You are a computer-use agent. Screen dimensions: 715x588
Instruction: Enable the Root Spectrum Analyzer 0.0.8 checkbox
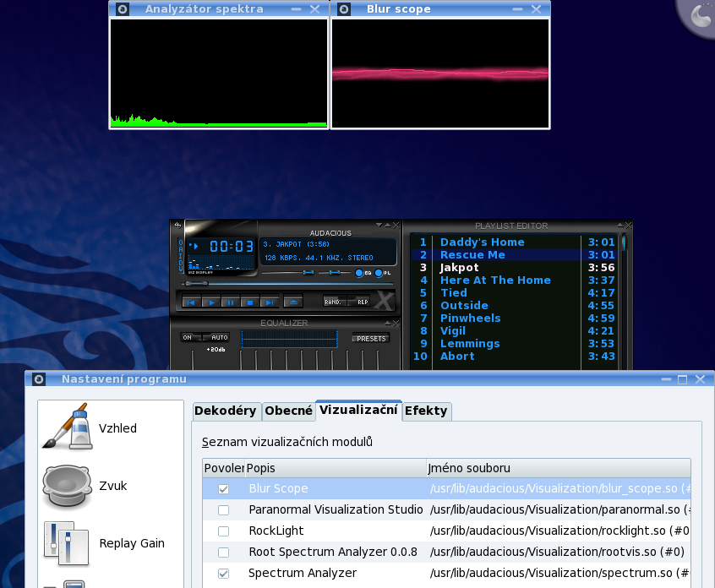(223, 553)
